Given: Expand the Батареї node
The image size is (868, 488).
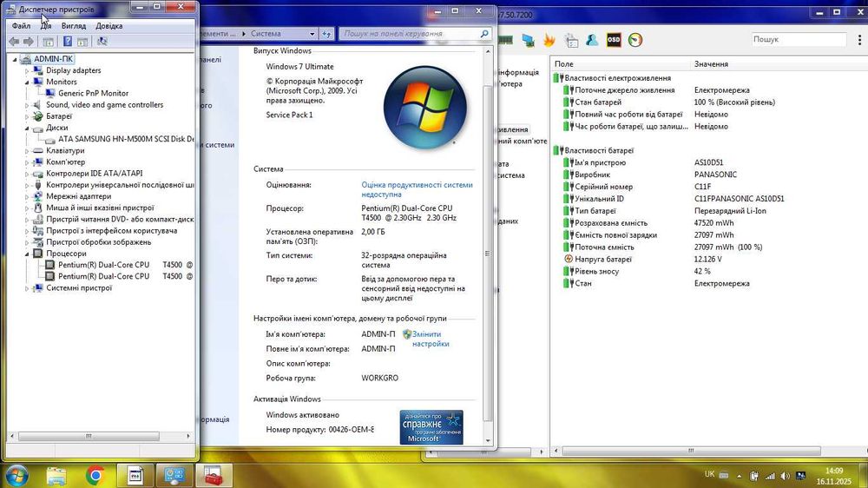Looking at the screenshot, I should pyautogui.click(x=27, y=117).
